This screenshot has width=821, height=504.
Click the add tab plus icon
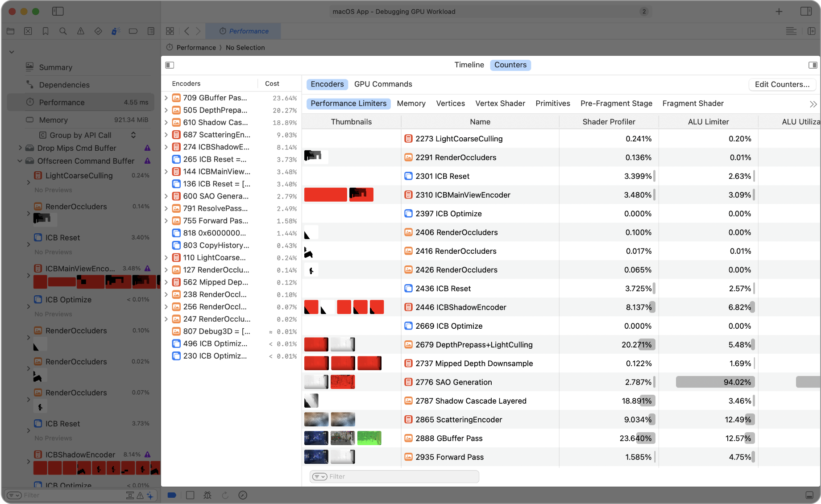(779, 12)
